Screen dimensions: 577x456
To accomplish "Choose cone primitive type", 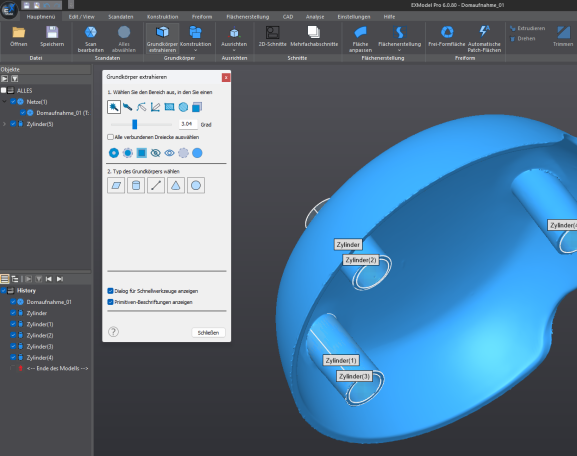I will (176, 185).
